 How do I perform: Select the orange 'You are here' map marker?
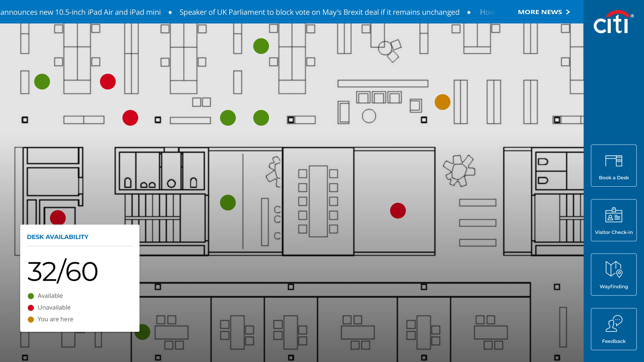click(442, 102)
